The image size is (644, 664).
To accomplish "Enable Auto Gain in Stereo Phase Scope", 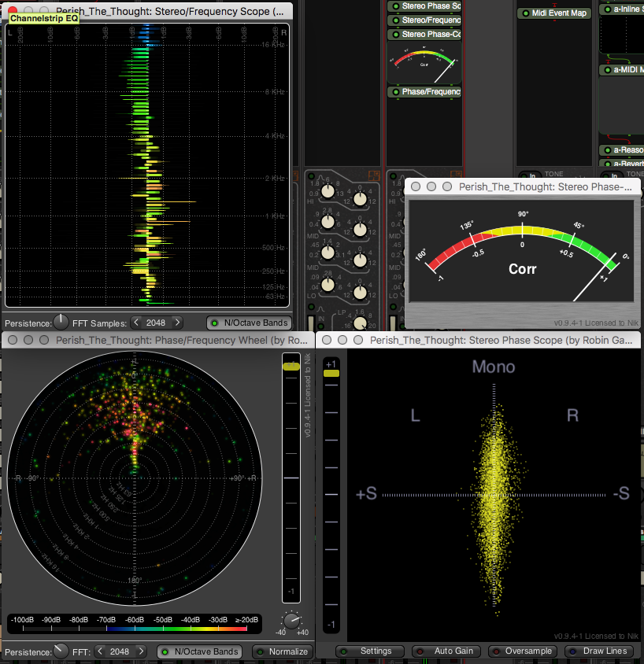I will [x=446, y=651].
